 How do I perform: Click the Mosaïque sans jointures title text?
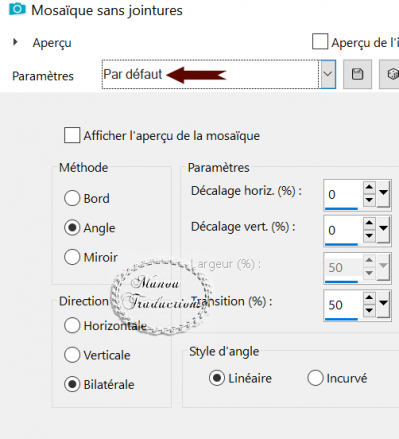(107, 10)
